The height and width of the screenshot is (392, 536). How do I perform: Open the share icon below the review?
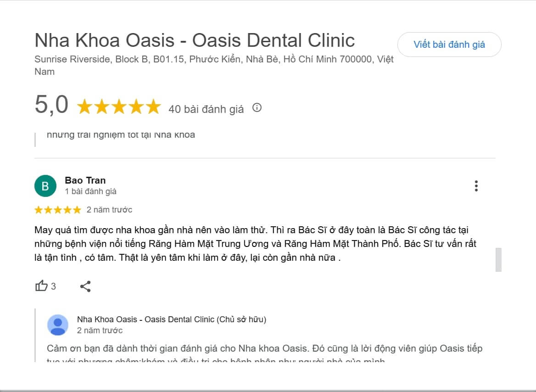coord(85,286)
